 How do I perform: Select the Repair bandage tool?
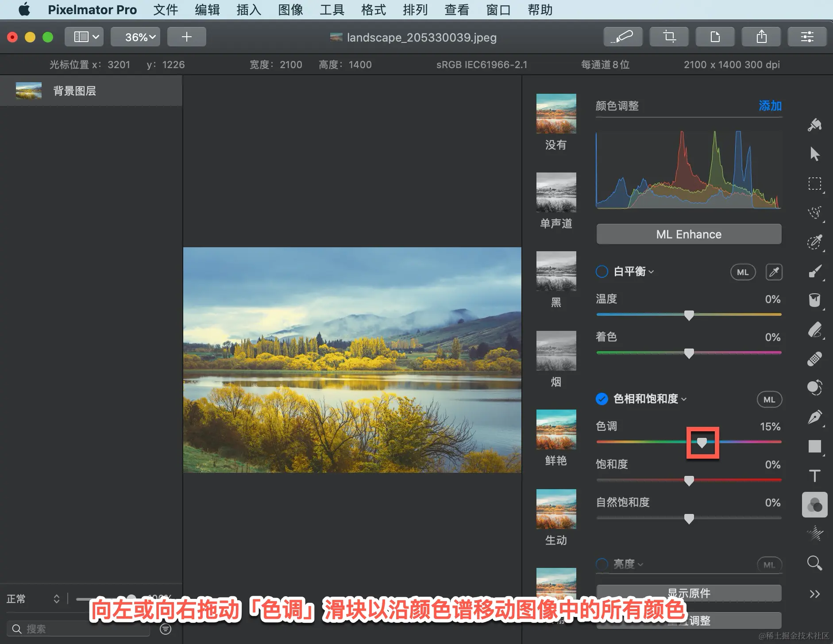point(814,359)
